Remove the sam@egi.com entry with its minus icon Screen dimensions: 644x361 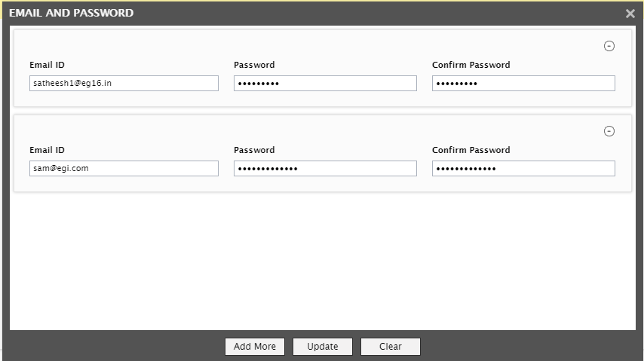tap(609, 131)
